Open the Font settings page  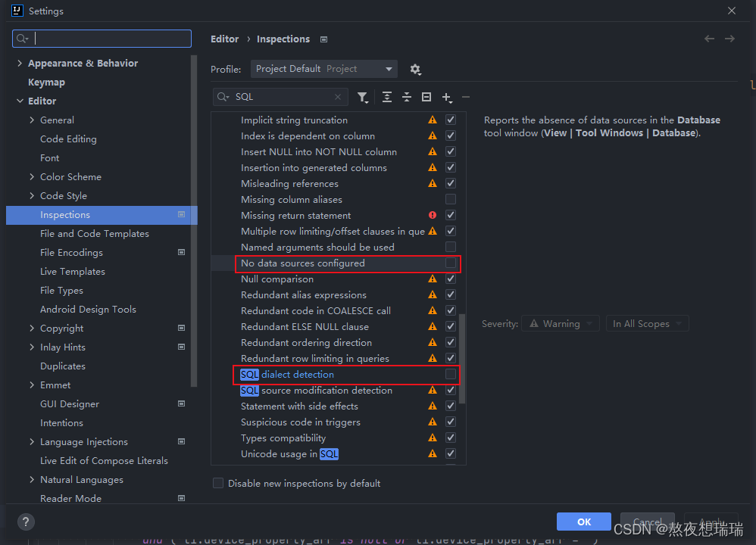pyautogui.click(x=50, y=158)
